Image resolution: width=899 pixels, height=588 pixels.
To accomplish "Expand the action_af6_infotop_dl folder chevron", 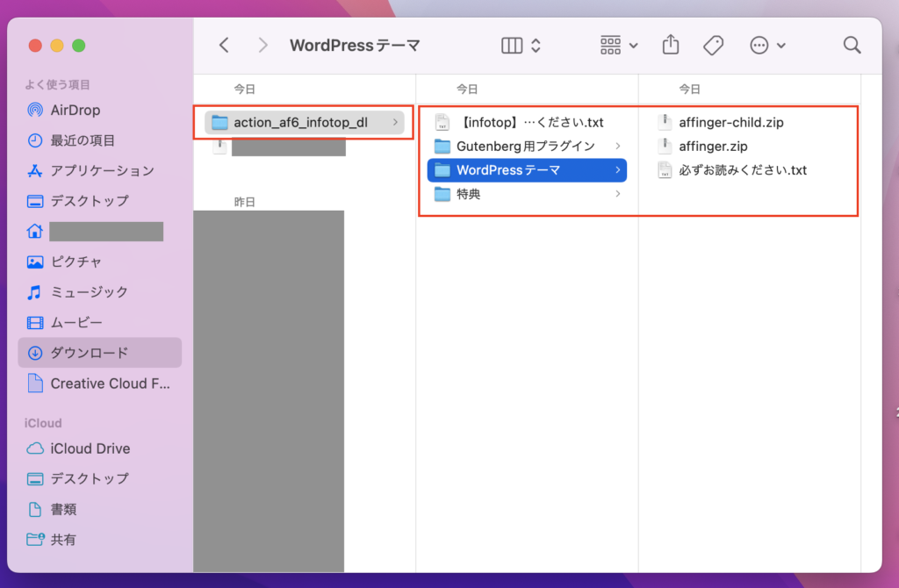I will click(395, 122).
